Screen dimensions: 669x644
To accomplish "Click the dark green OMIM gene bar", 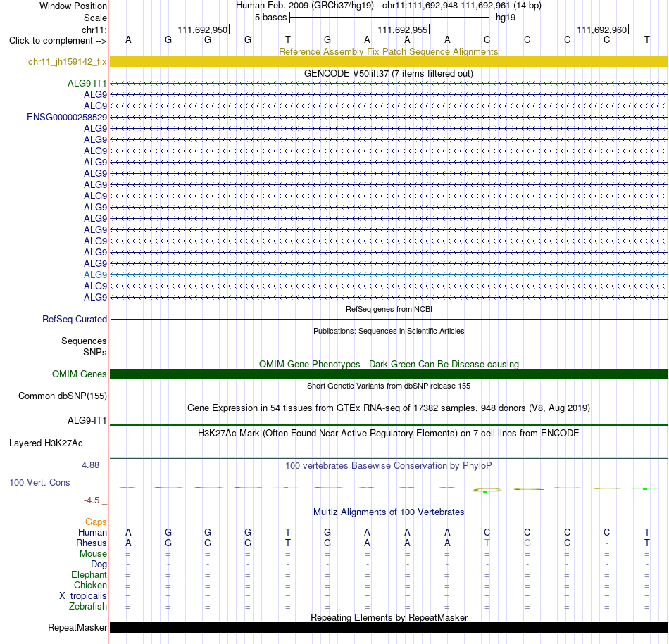I will tap(389, 374).
